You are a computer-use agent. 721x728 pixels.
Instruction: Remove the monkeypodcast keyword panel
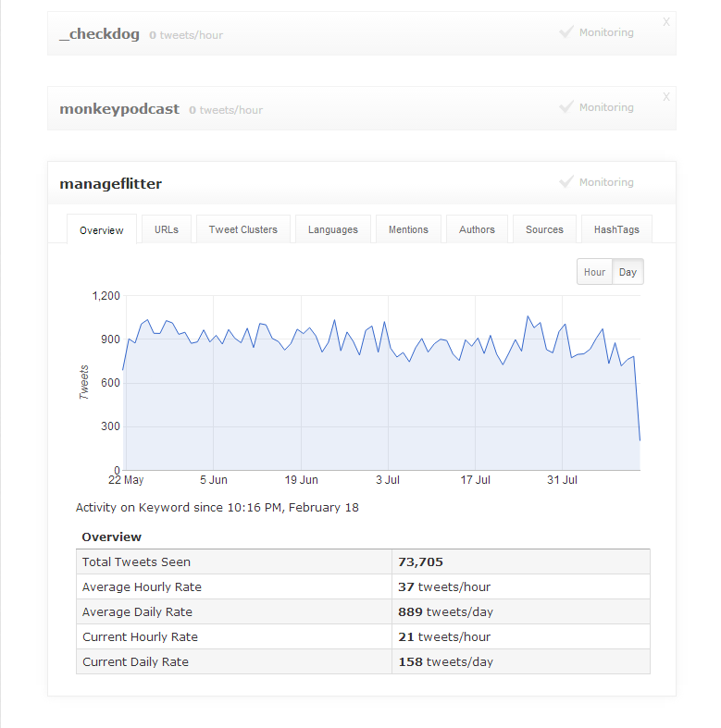coord(666,96)
